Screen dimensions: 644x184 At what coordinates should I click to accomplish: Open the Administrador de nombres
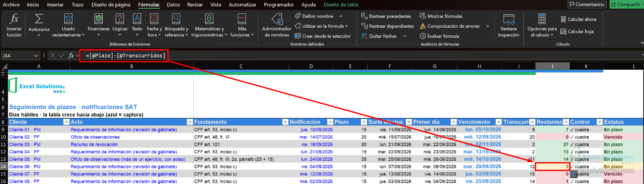click(277, 25)
